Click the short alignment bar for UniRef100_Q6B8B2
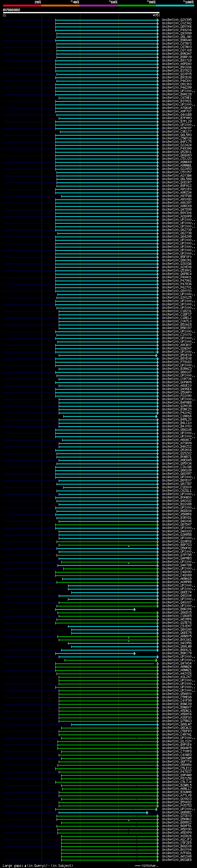This screenshot has width=197, height=868. tap(103, 813)
